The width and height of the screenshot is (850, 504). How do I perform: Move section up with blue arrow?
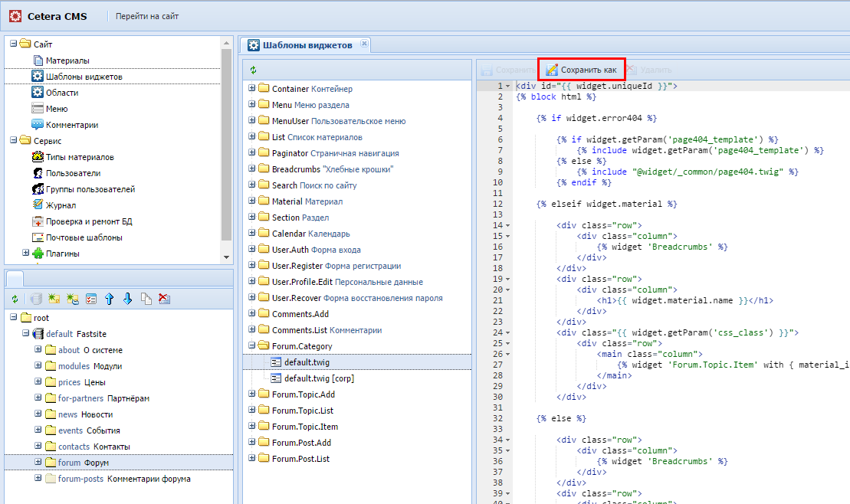[109, 299]
